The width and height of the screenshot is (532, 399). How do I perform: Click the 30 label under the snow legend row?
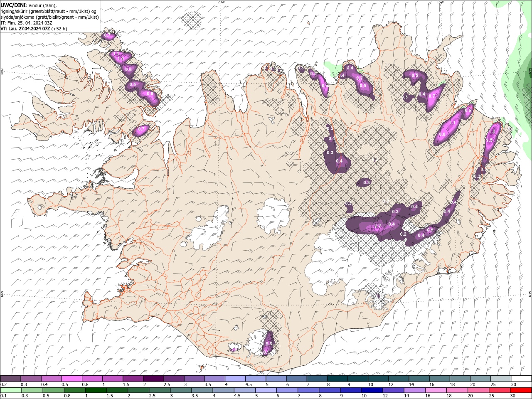[x=514, y=384]
